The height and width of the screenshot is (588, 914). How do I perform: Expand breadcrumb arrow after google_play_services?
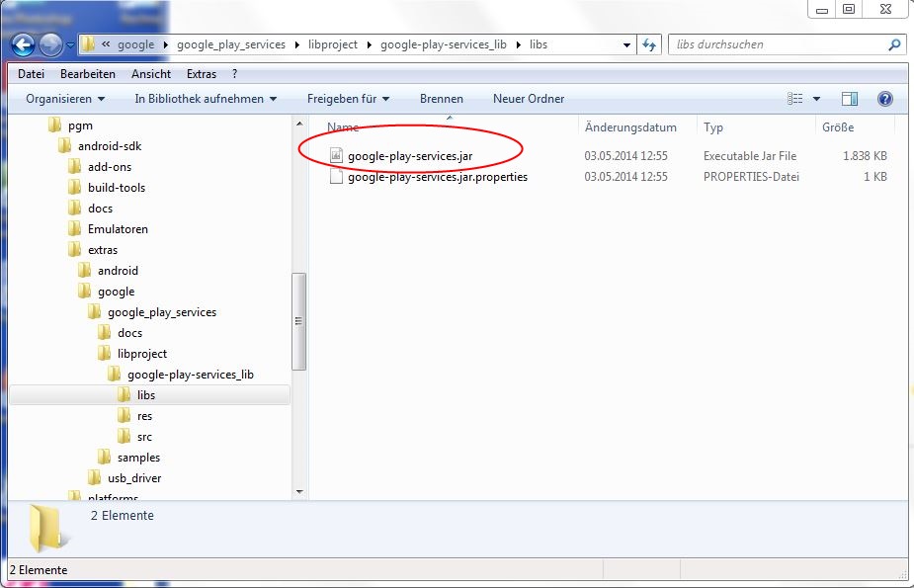[296, 44]
